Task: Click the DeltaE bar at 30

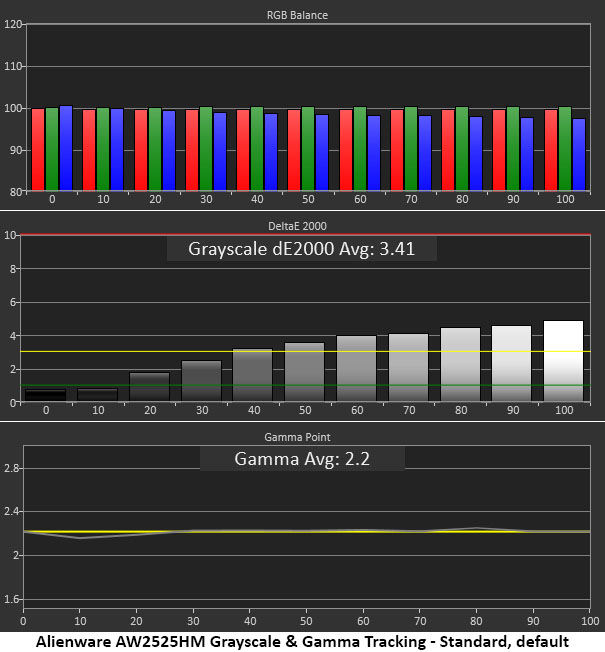Action: coord(202,381)
